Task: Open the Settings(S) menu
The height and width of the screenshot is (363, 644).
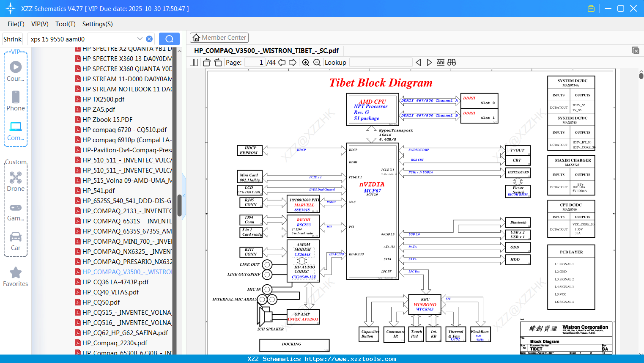Action: [98, 24]
